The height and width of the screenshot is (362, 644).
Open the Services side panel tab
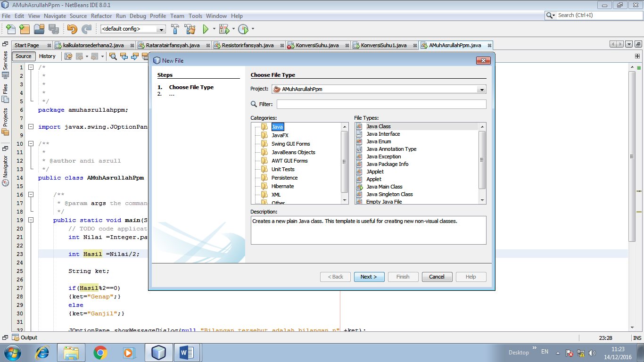pos(6,64)
